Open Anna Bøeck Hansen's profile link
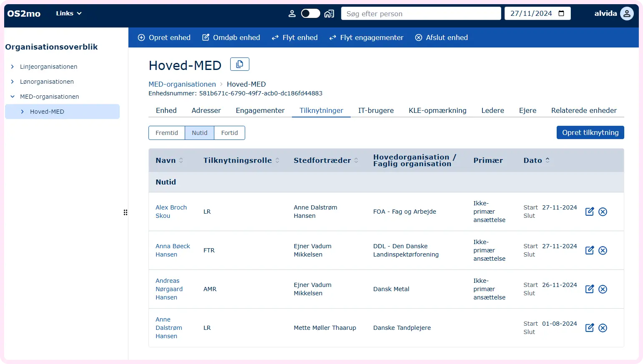This screenshot has width=643, height=364. (173, 250)
